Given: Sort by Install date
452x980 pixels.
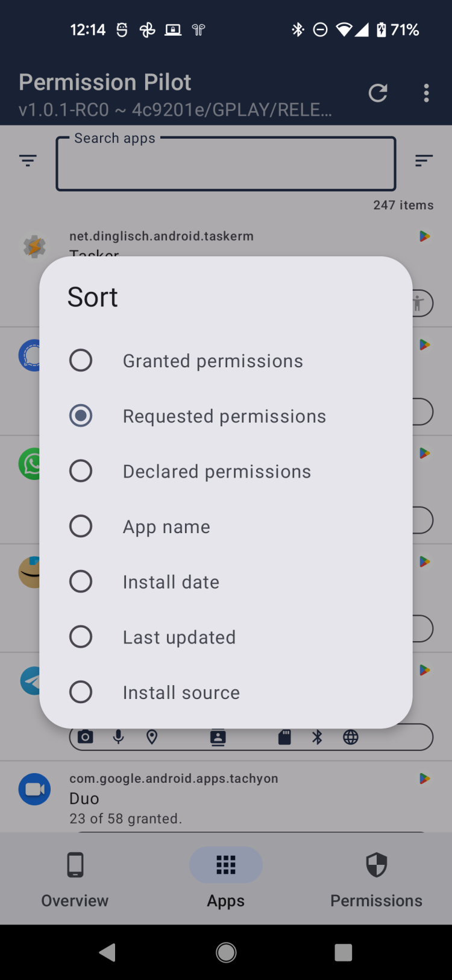Looking at the screenshot, I should [81, 581].
